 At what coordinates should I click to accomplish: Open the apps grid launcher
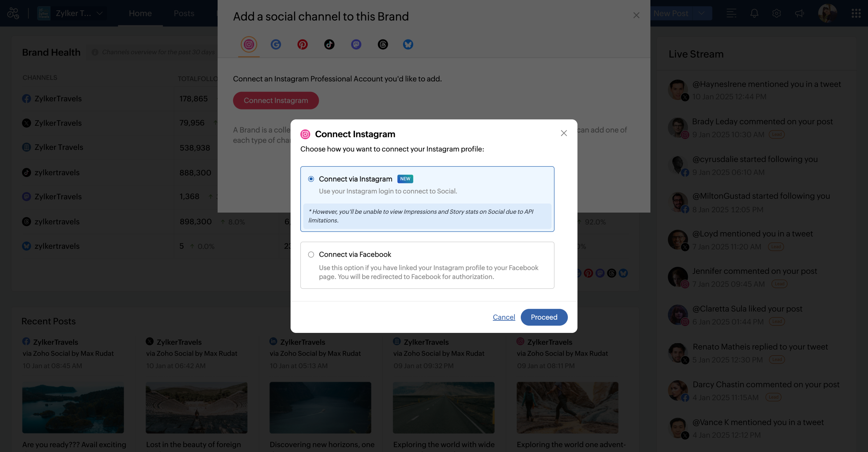[x=856, y=13]
